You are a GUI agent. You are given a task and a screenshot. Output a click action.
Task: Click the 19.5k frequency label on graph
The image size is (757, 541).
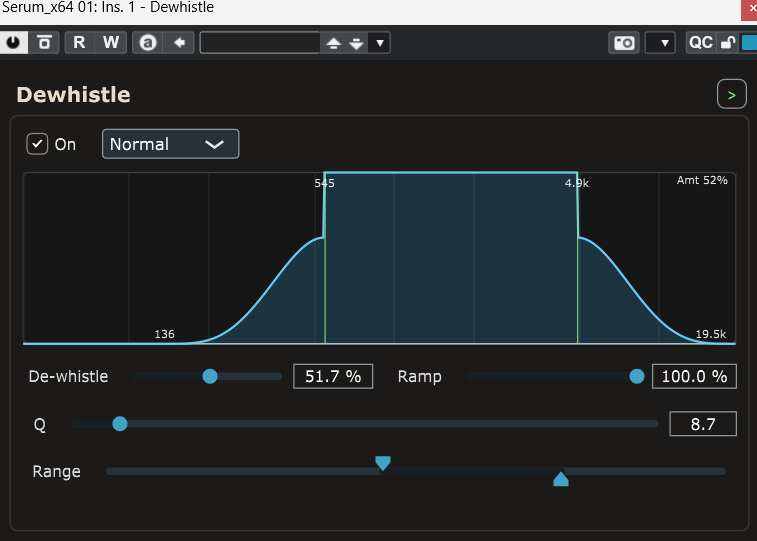[711, 334]
